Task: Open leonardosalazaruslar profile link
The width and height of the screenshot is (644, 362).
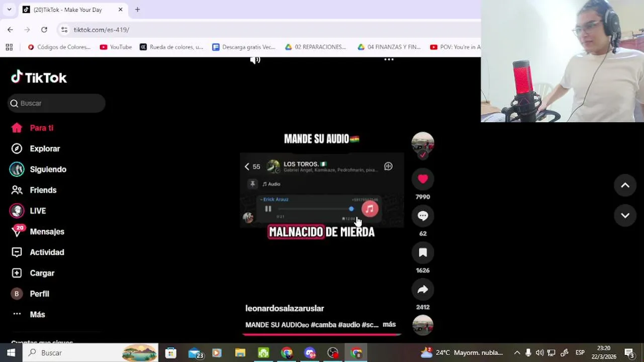Action: [x=285, y=308]
